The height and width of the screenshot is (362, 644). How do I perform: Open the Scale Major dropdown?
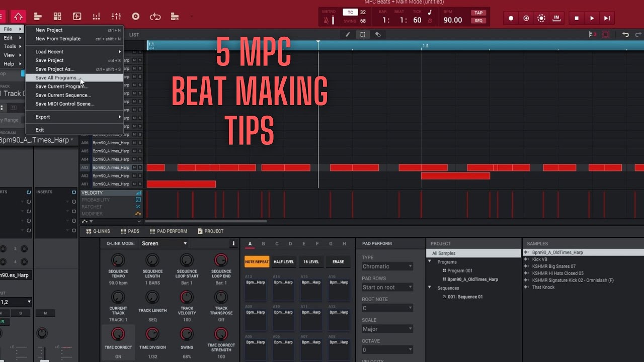point(387,329)
